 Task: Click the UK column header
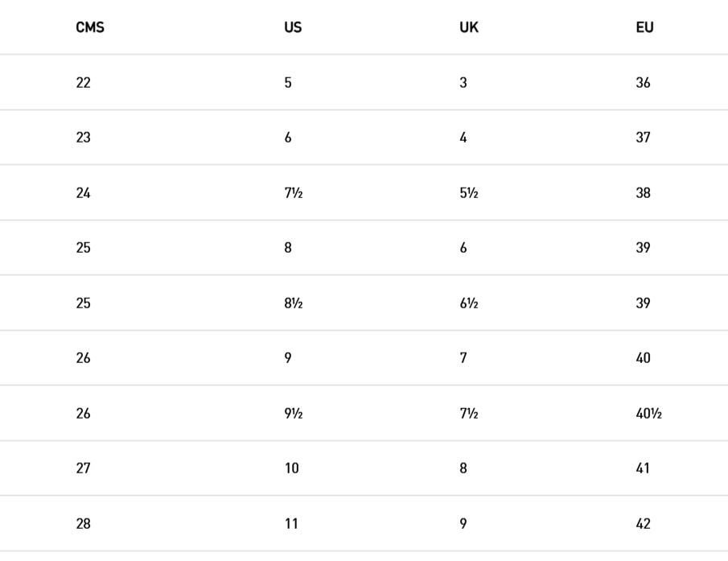[469, 27]
